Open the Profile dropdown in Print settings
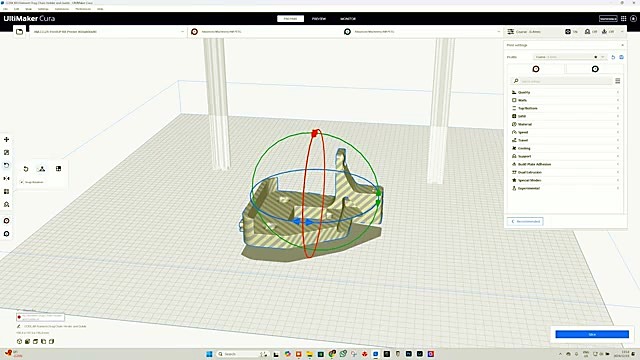The height and width of the screenshot is (360, 640). point(570,57)
